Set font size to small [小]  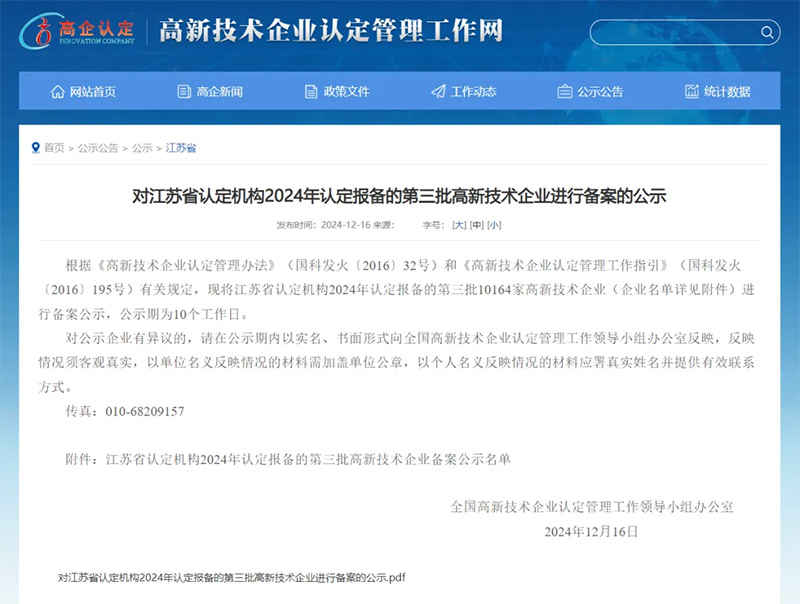494,225
